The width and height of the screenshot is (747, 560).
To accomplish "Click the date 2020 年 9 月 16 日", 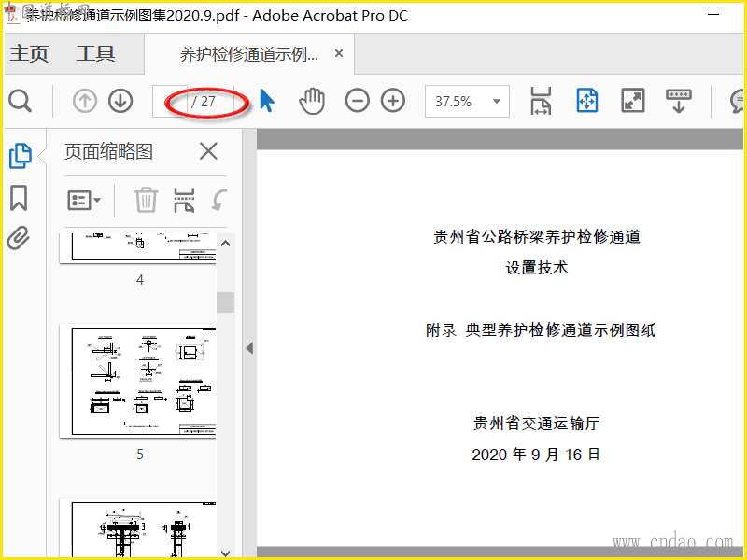I will click(535, 455).
